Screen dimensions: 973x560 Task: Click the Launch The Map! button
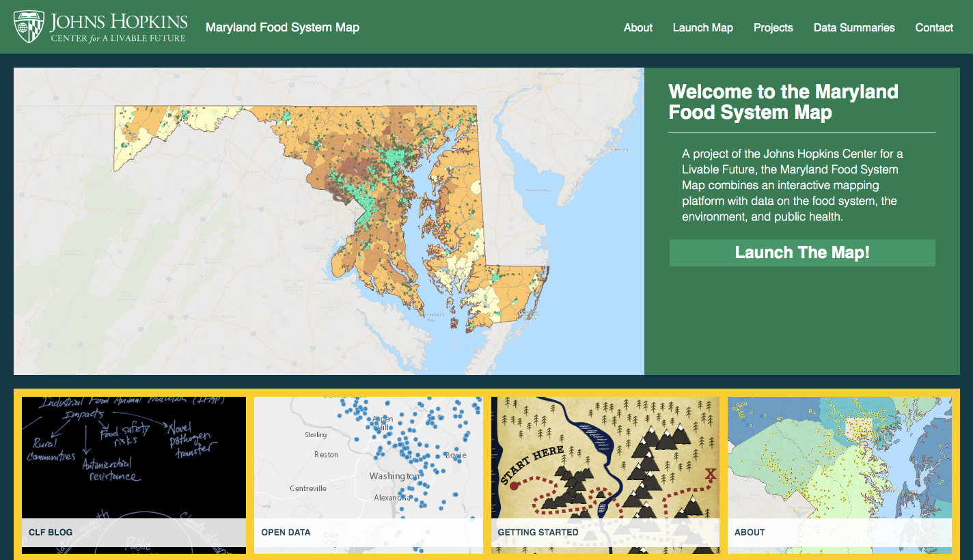click(x=802, y=253)
